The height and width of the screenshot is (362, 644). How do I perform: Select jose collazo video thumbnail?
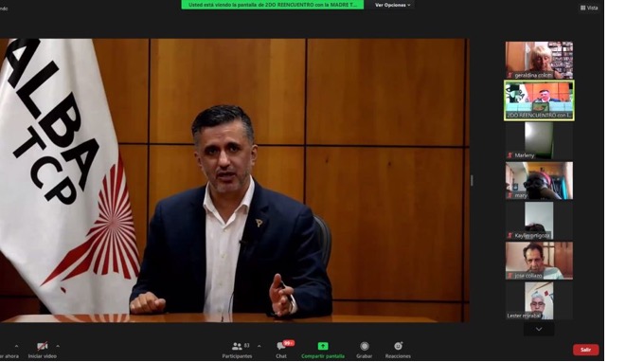[x=539, y=261]
